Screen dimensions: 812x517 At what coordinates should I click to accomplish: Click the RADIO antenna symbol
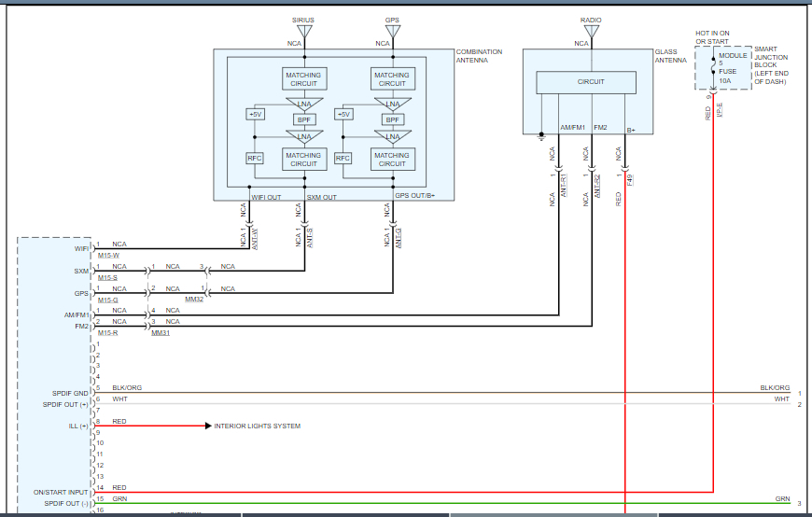pos(592,32)
